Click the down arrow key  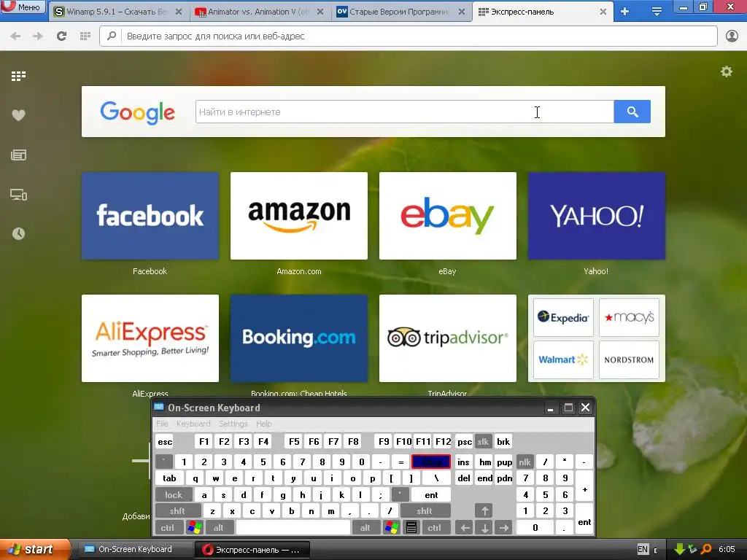point(484,528)
